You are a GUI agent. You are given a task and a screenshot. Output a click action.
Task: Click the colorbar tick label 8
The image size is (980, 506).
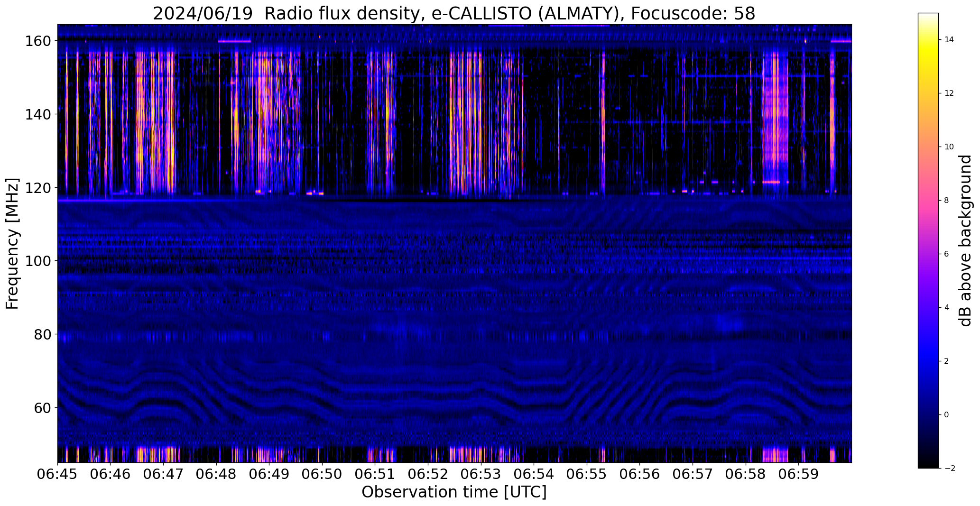(946, 201)
